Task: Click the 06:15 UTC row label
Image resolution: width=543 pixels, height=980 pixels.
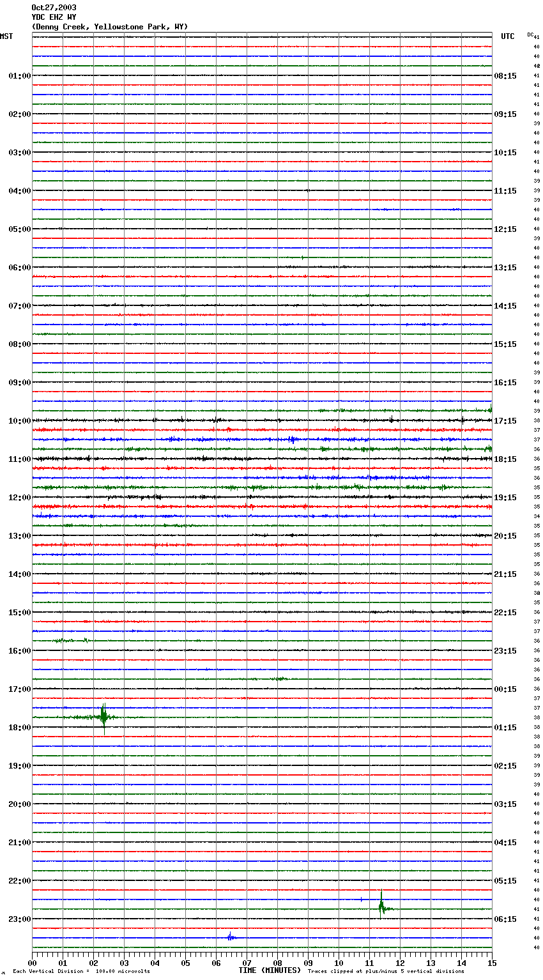Action: pos(505,919)
